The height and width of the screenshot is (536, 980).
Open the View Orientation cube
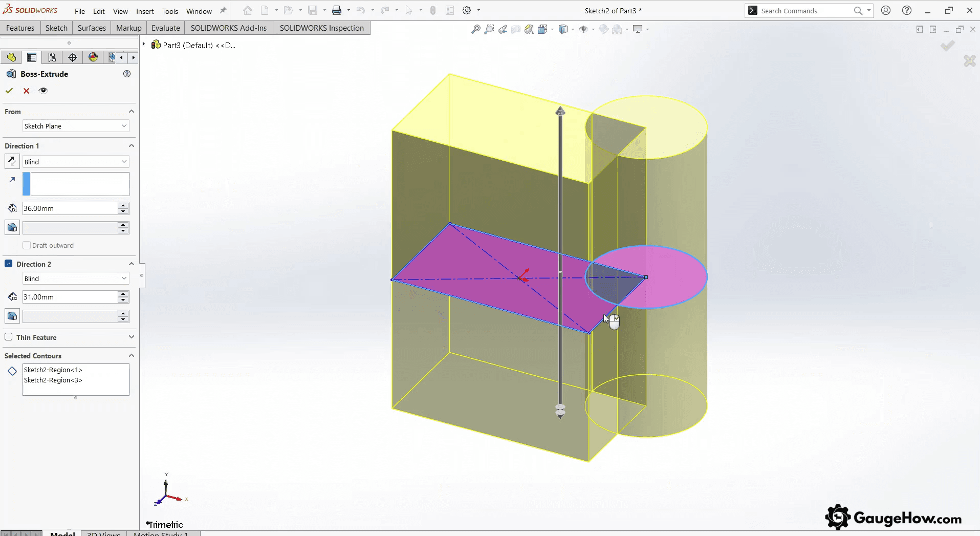click(x=545, y=29)
